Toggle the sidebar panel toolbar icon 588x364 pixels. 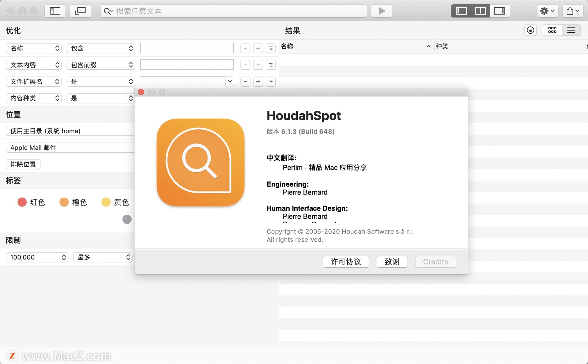tap(55, 11)
